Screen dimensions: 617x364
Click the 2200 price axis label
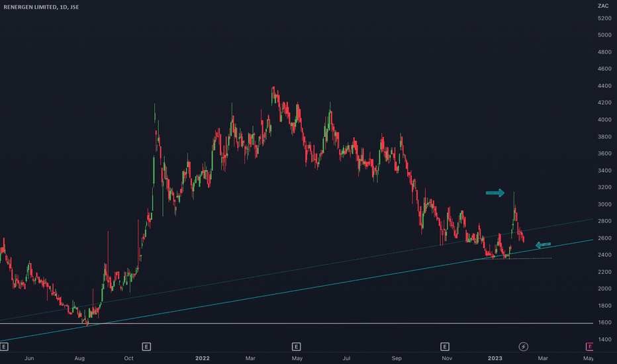click(x=604, y=272)
